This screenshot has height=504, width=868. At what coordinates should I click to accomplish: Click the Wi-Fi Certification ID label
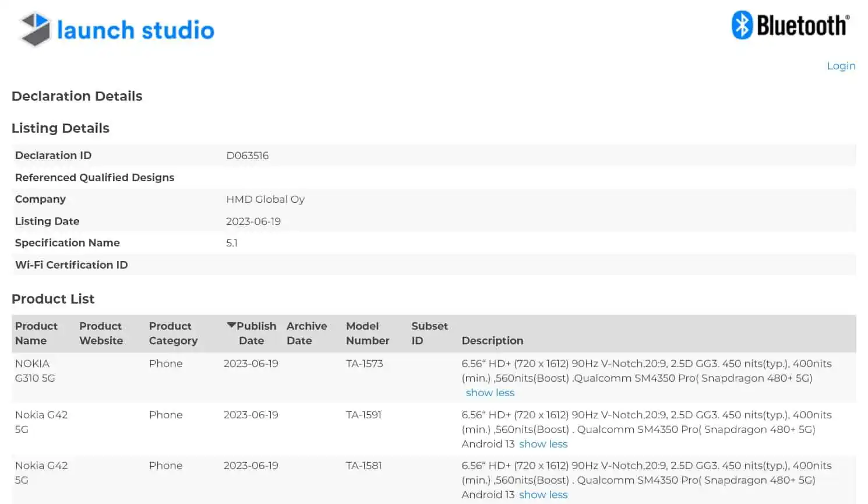pyautogui.click(x=71, y=265)
